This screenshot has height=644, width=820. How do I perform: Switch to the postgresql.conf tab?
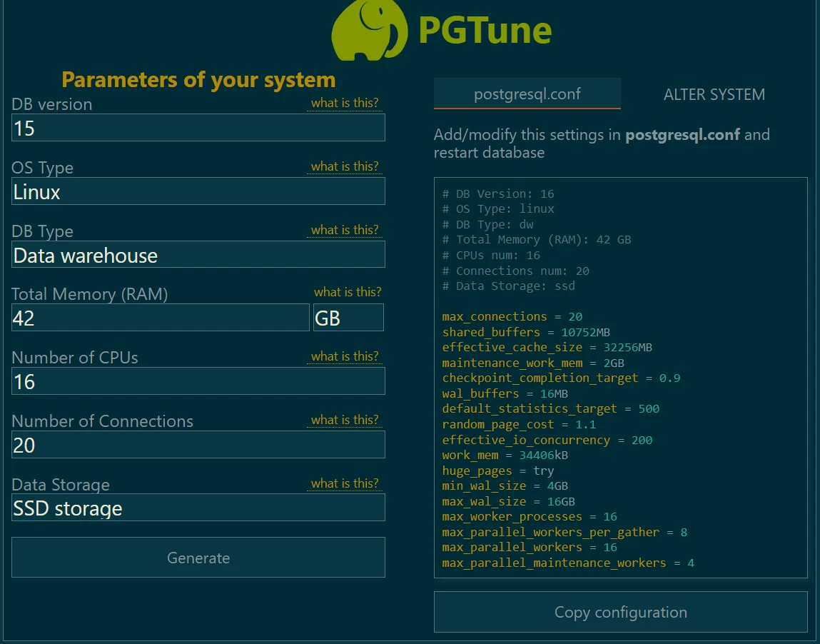[527, 94]
